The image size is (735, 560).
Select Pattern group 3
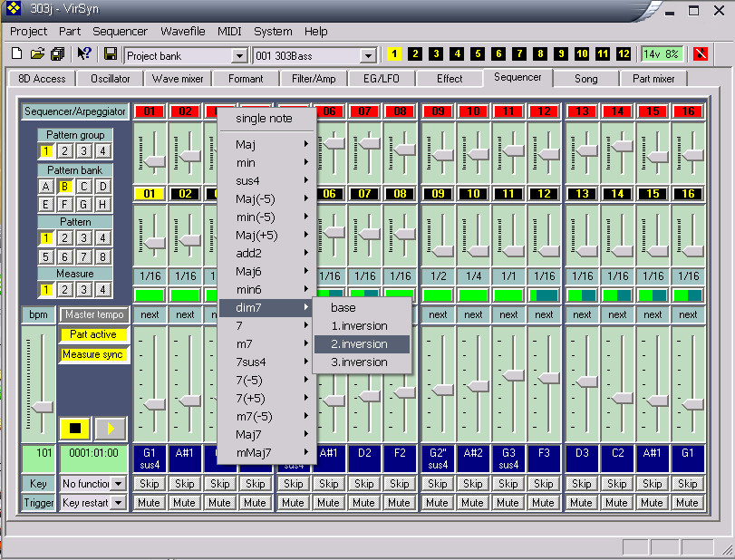(84, 151)
